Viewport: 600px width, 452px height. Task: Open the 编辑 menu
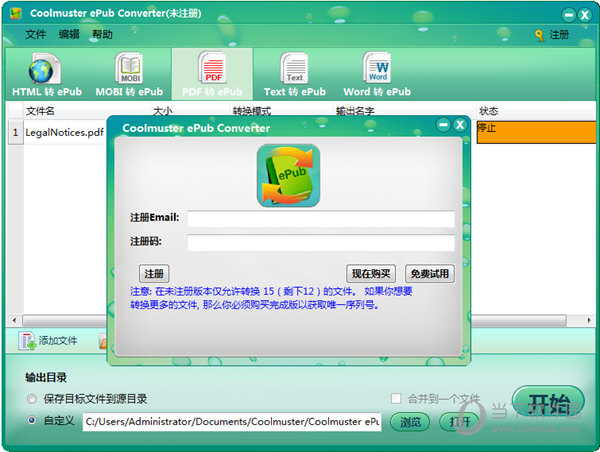click(69, 34)
